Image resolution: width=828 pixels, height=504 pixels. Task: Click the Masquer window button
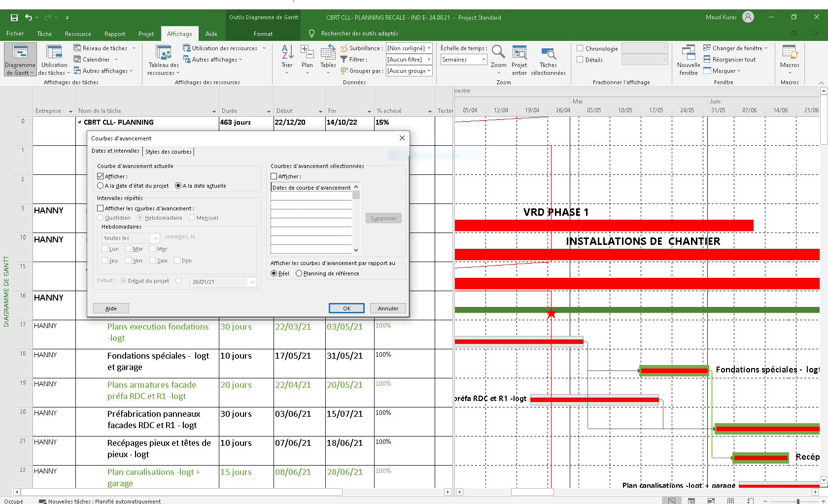pos(722,71)
